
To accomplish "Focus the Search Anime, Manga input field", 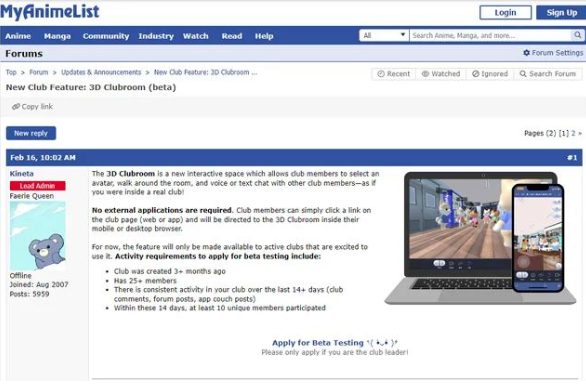I will (x=491, y=35).
